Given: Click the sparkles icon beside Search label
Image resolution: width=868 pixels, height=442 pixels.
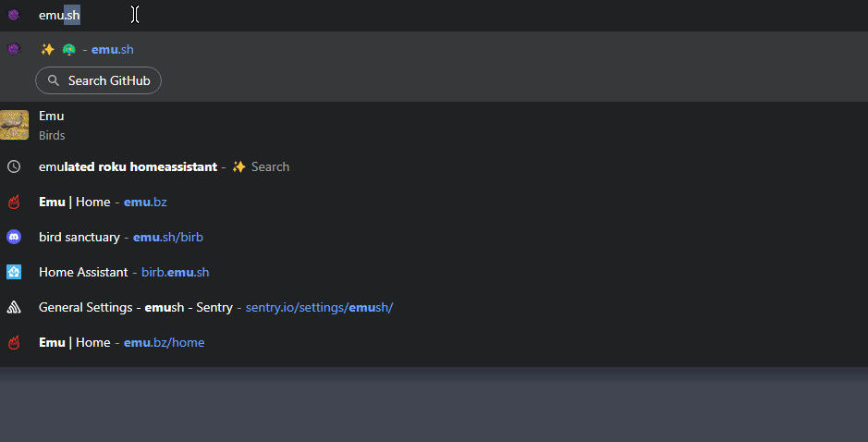Looking at the screenshot, I should [x=238, y=166].
